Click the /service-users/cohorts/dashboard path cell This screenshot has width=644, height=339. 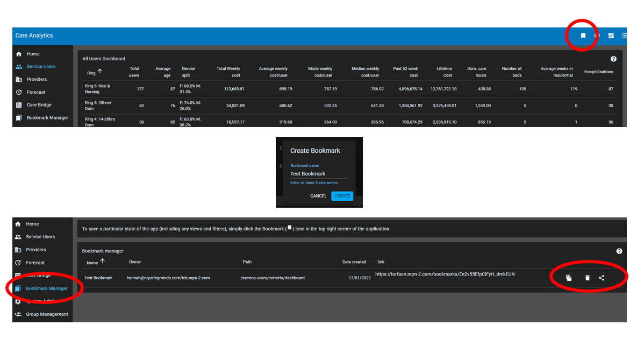(273, 278)
